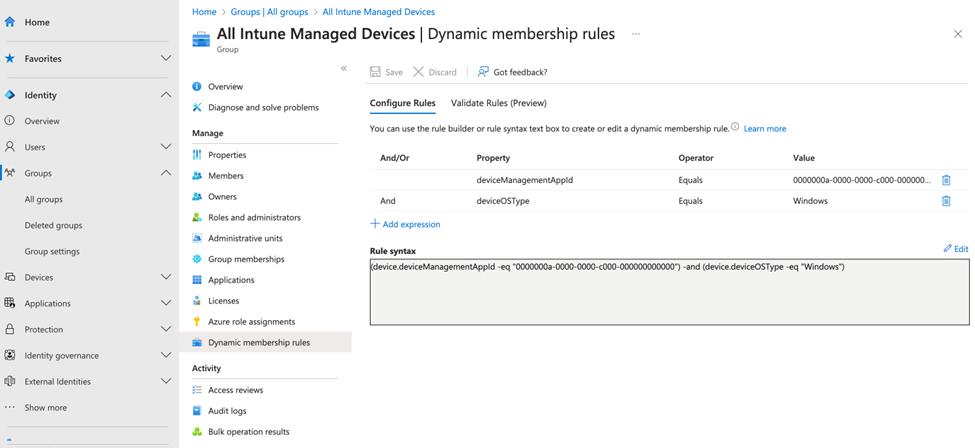Click Got feedback? button
This screenshot has height=448, width=975.
click(512, 72)
